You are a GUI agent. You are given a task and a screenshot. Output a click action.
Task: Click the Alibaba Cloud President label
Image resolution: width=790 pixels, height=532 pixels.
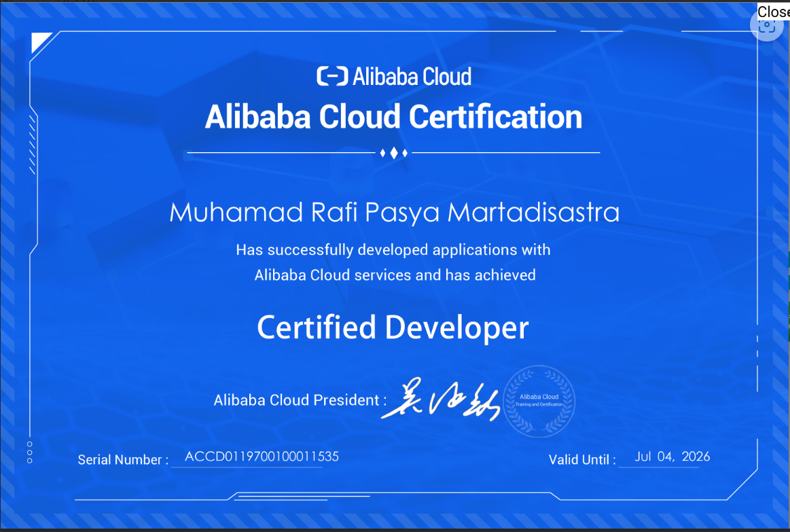point(299,400)
